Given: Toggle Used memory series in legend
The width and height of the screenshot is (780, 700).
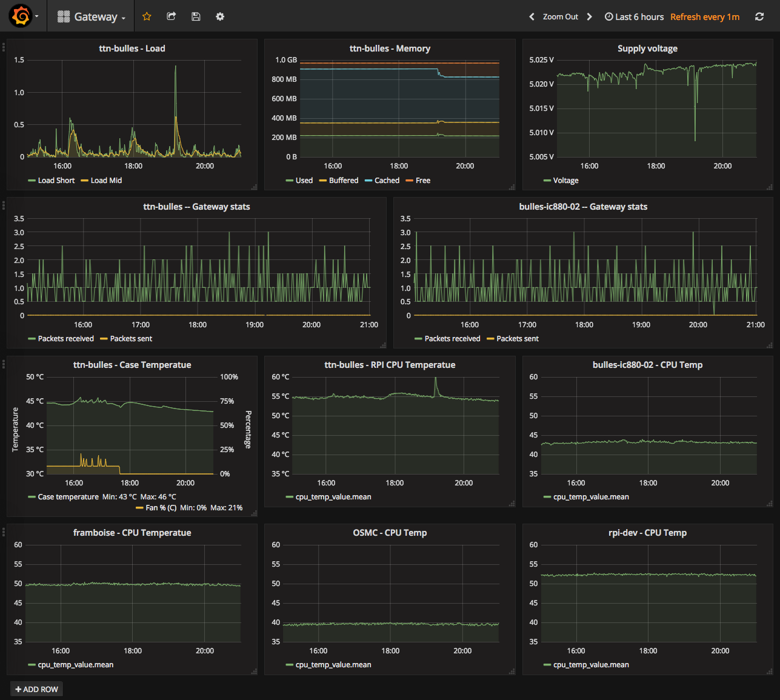Looking at the screenshot, I should (x=304, y=181).
